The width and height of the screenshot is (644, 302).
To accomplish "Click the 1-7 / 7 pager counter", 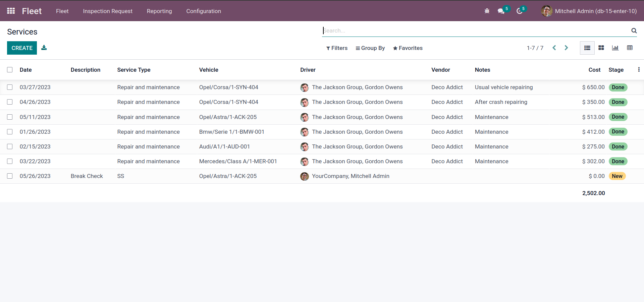I will pos(535,48).
